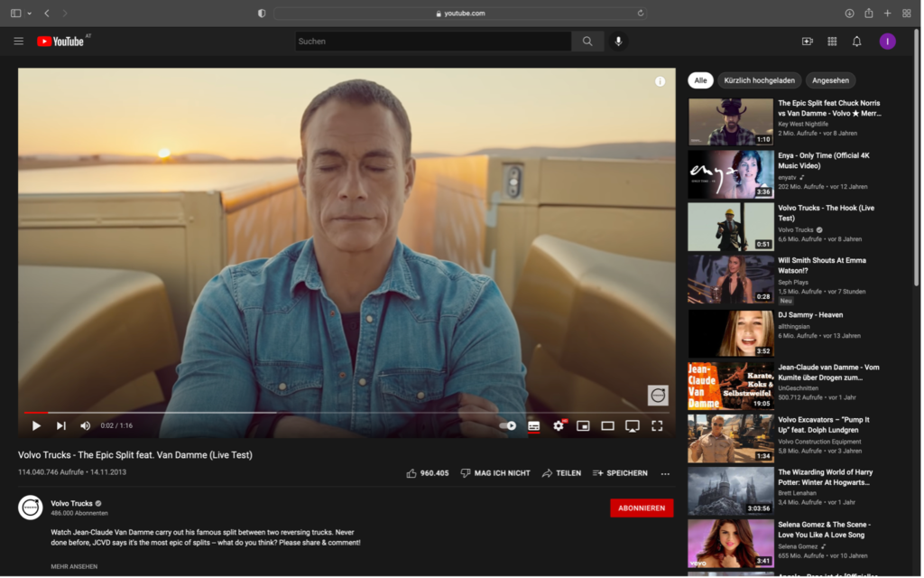This screenshot has width=924, height=578.
Task: Click the page vertical scrollbar
Action: (x=917, y=159)
